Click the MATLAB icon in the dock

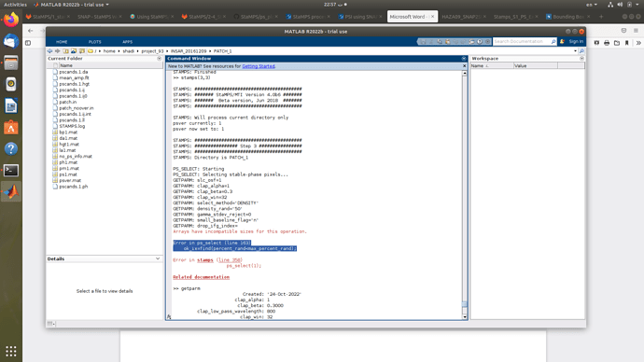coord(11,191)
